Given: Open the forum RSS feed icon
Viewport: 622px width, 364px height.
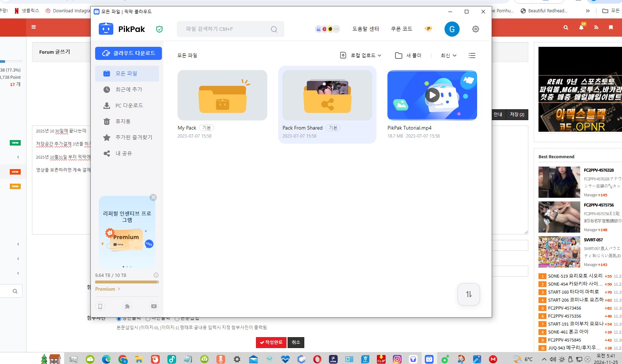Looking at the screenshot, I should (x=596, y=27).
